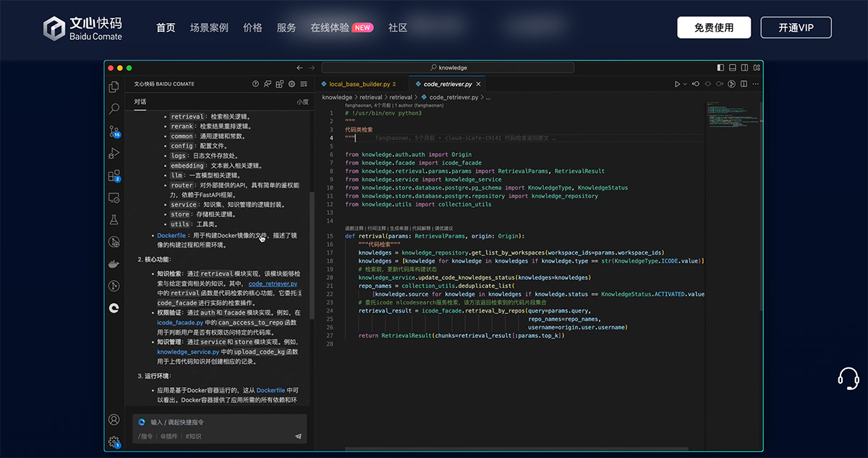Open the Run button dropdown chevron
The width and height of the screenshot is (868, 458).
click(x=685, y=83)
